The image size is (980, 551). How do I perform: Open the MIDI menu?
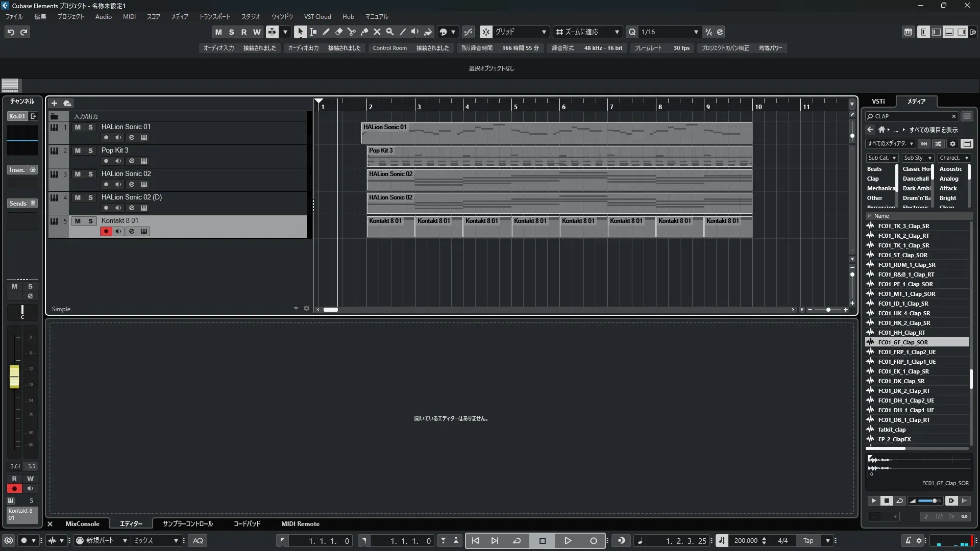tap(129, 16)
